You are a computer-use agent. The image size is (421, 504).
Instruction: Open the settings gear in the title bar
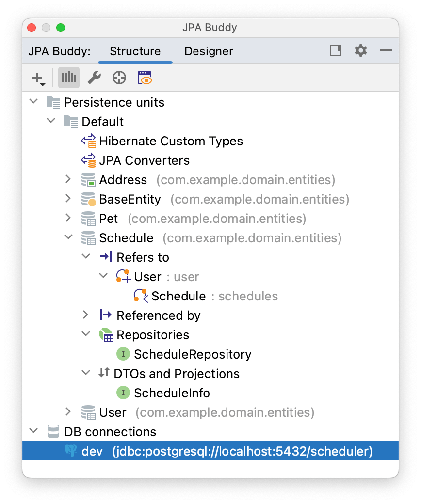(361, 50)
